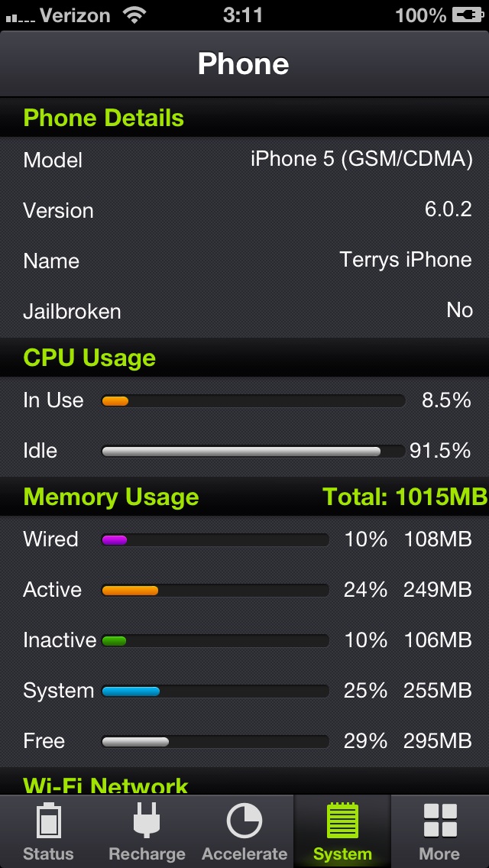Open the Status tab battery icon
The image size is (489, 868).
pyautogui.click(x=48, y=821)
